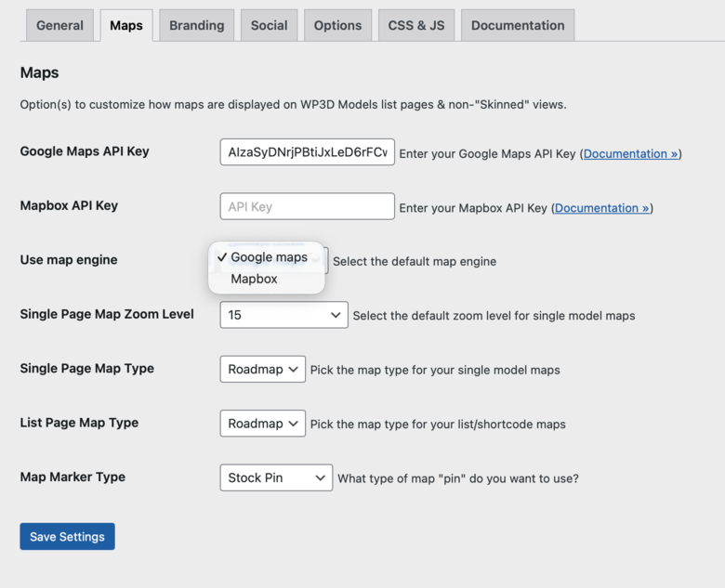Expand the Single Page Map Zoom Level dropdown

point(283,315)
